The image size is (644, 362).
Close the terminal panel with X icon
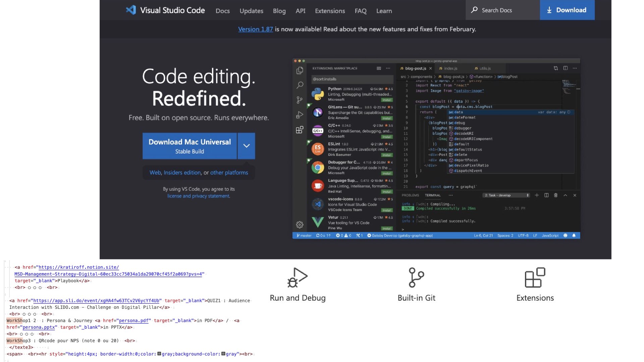[575, 195]
